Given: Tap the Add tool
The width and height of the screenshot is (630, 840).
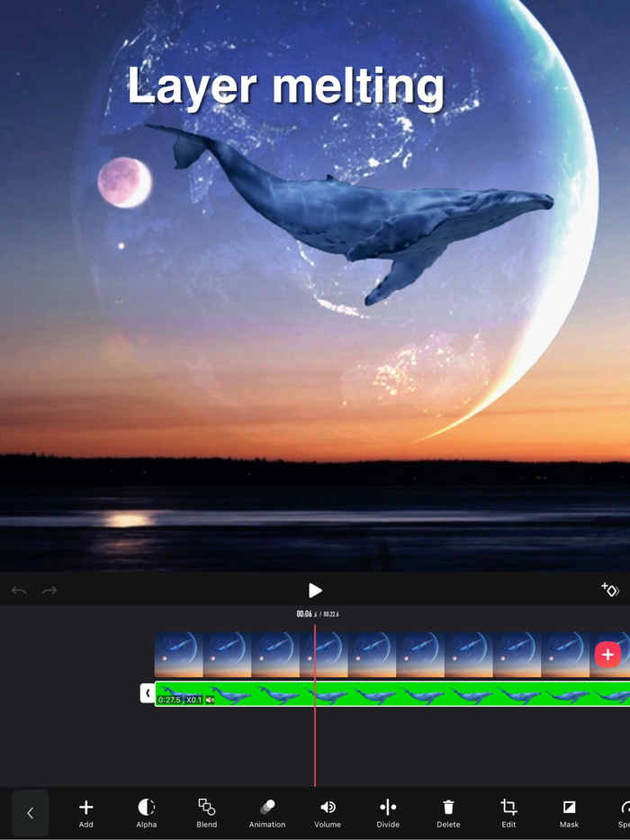Looking at the screenshot, I should tap(85, 813).
